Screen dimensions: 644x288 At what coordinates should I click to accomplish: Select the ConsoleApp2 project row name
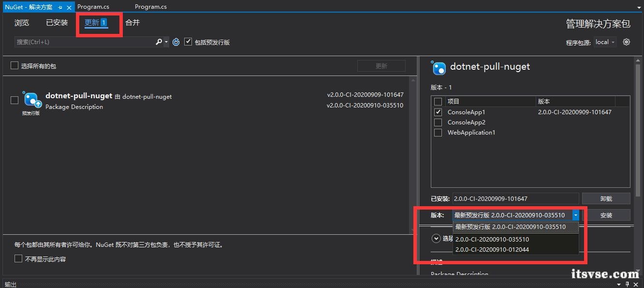click(467, 122)
